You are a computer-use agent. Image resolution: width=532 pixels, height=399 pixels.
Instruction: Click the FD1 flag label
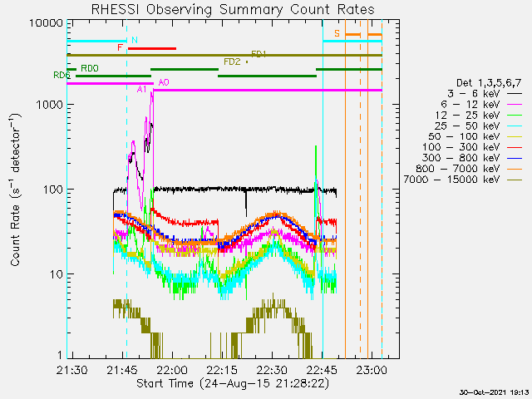(259, 54)
